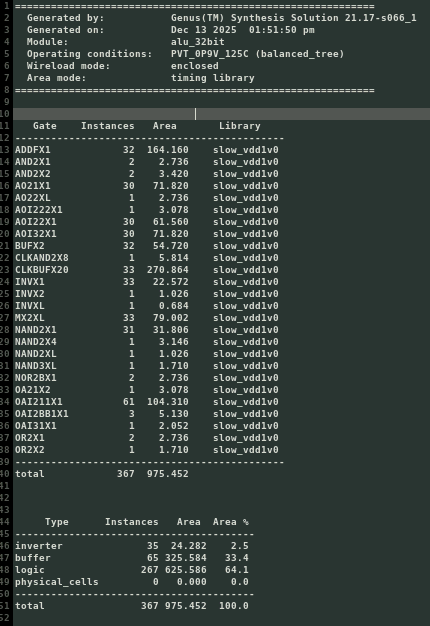Viewport: 430px width, 626px height.
Task: Click the NAND2X4 gate name
Action: (x=36, y=341)
